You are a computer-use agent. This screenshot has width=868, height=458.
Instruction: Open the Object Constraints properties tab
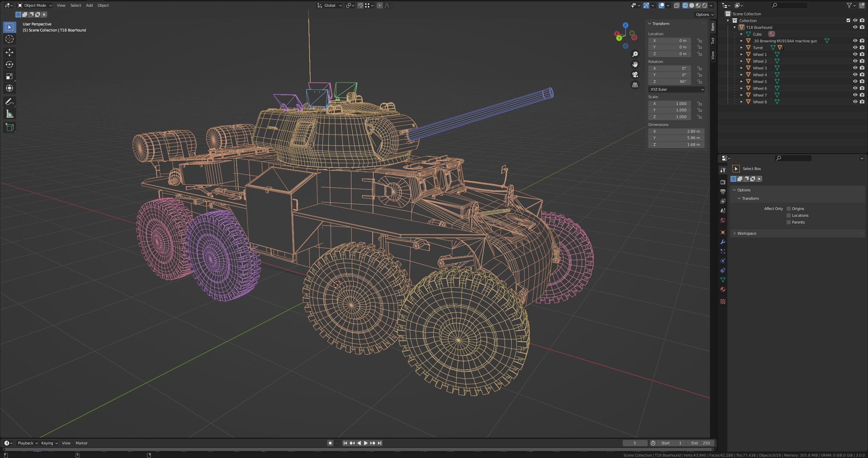[723, 270]
